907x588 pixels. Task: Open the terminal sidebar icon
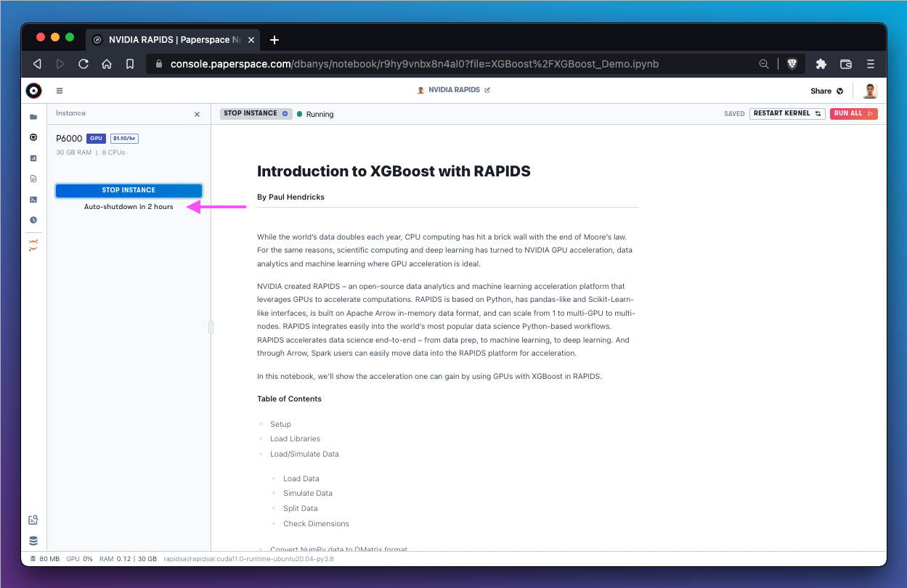tap(33, 200)
